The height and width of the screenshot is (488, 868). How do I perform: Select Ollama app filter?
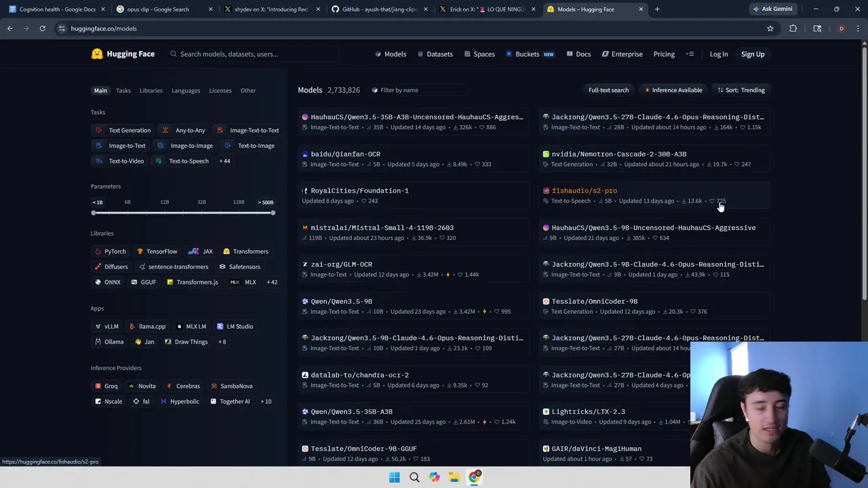pos(108,342)
